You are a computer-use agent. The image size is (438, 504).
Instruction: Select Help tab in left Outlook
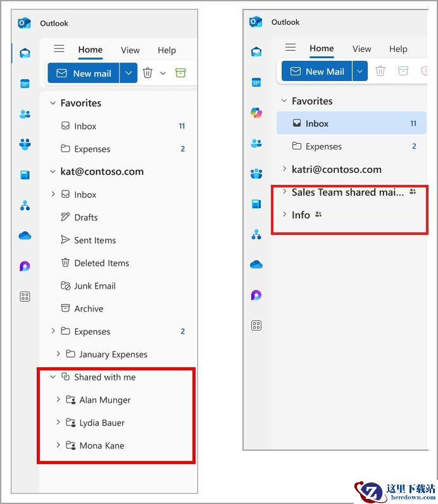point(166,50)
